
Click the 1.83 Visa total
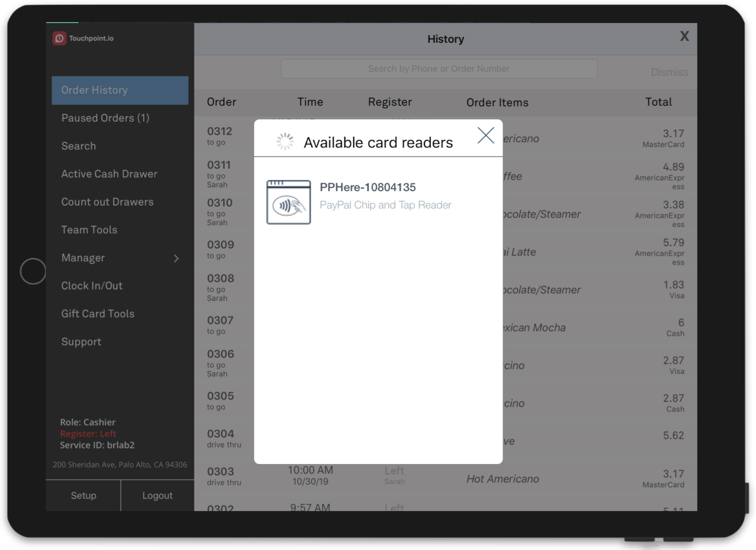(x=674, y=289)
